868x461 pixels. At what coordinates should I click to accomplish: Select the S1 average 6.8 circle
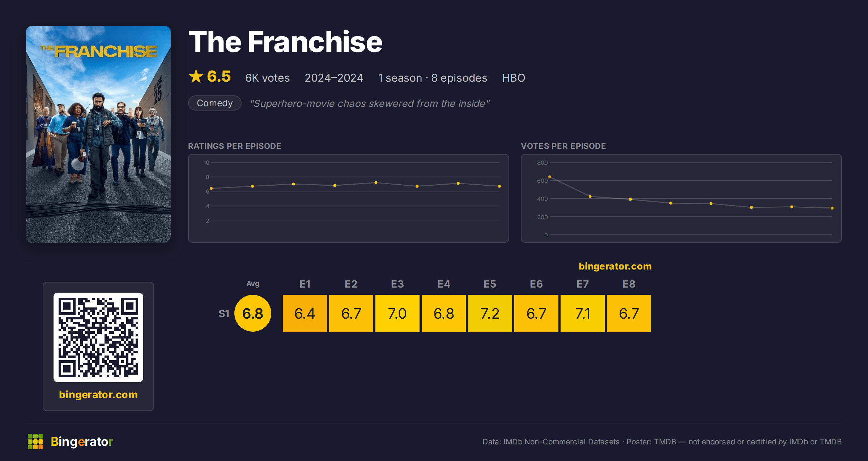(253, 313)
